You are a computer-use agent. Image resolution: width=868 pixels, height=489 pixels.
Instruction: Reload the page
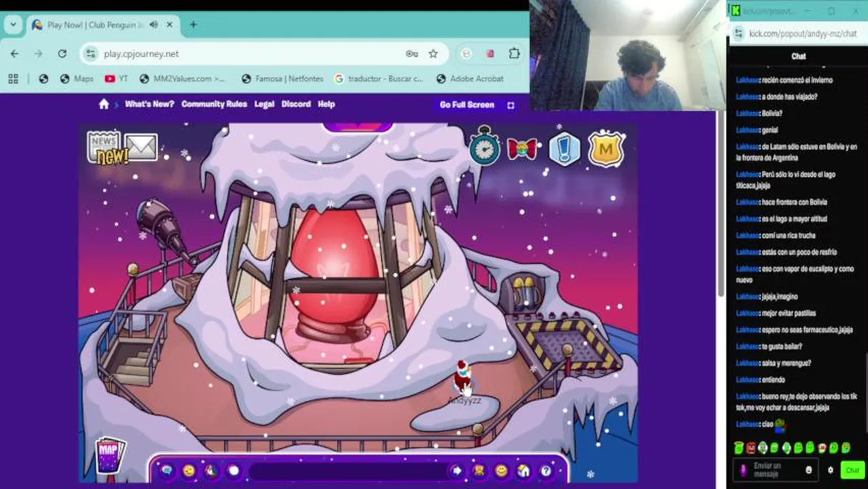[x=62, y=54]
